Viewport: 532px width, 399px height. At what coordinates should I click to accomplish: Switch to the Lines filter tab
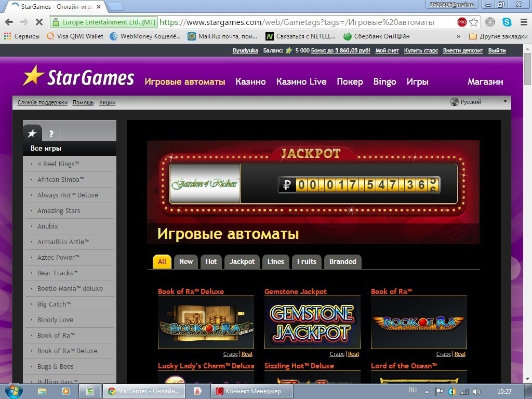[275, 262]
